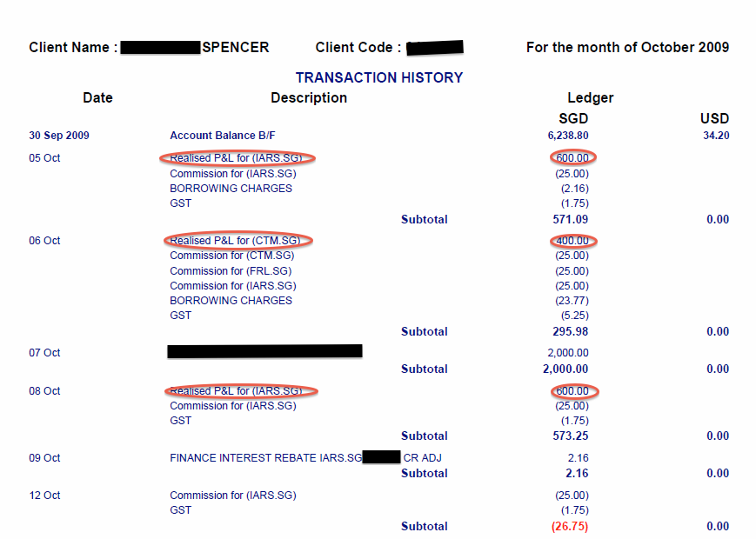
Task: Click the 295.98 subtotal amount
Action: pos(570,331)
